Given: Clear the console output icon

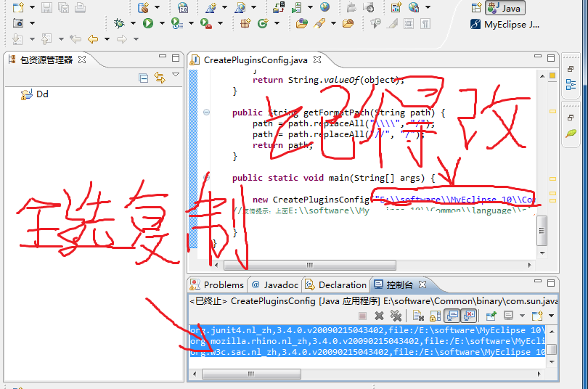Looking at the screenshot, I should point(418,316).
